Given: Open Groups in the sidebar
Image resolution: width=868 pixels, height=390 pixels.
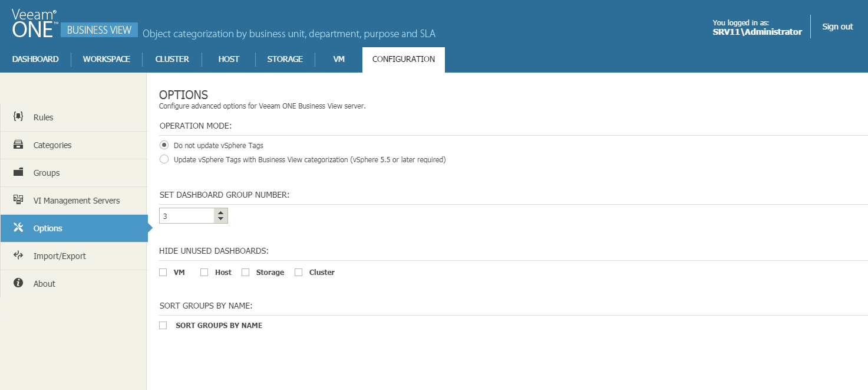Looking at the screenshot, I should tap(73, 173).
